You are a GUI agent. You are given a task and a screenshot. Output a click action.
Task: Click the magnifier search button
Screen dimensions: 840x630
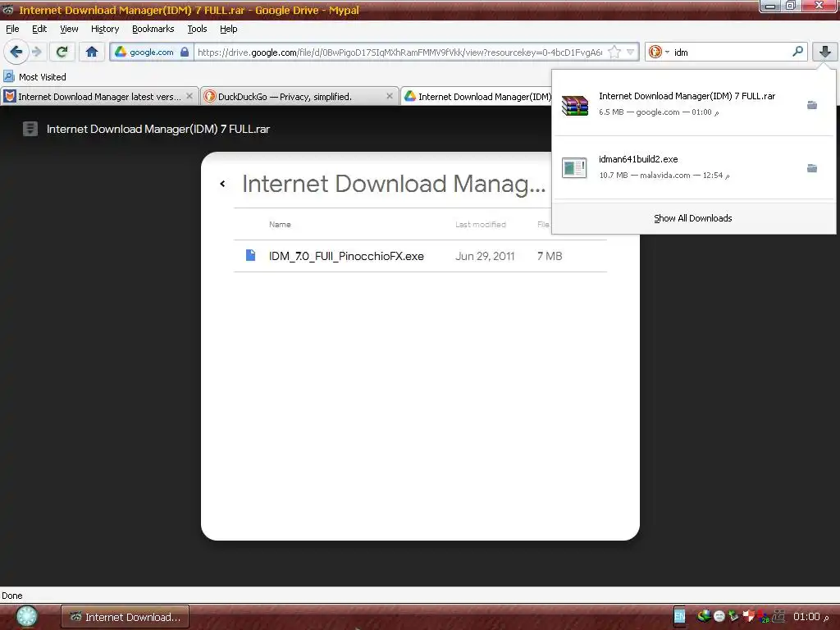(x=797, y=52)
